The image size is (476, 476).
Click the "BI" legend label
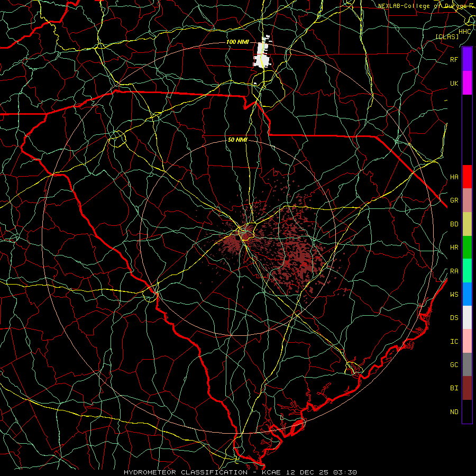point(454,388)
